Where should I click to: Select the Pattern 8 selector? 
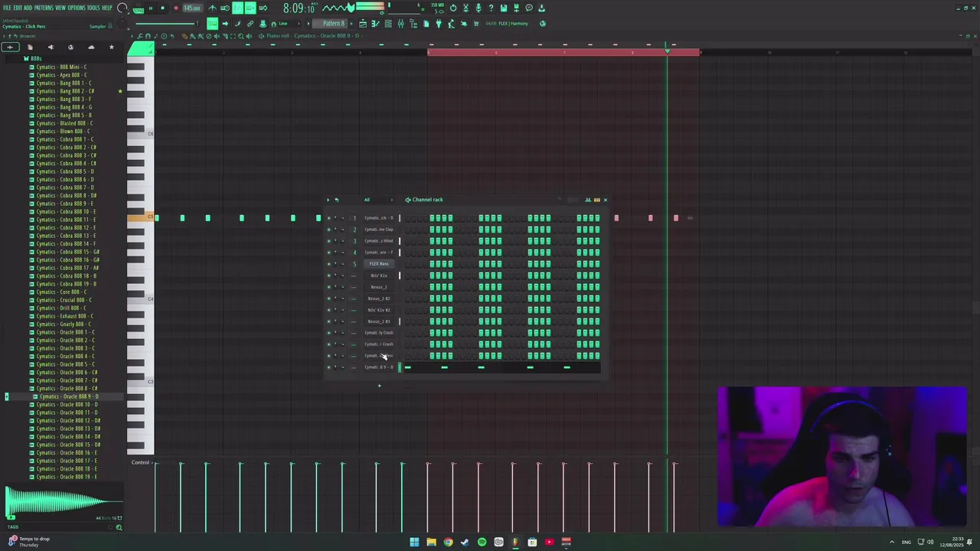pos(334,23)
